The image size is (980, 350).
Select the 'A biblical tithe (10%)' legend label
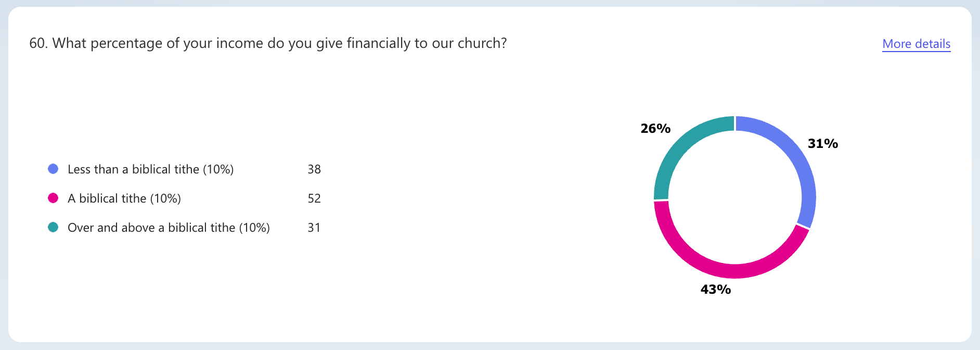click(x=124, y=198)
